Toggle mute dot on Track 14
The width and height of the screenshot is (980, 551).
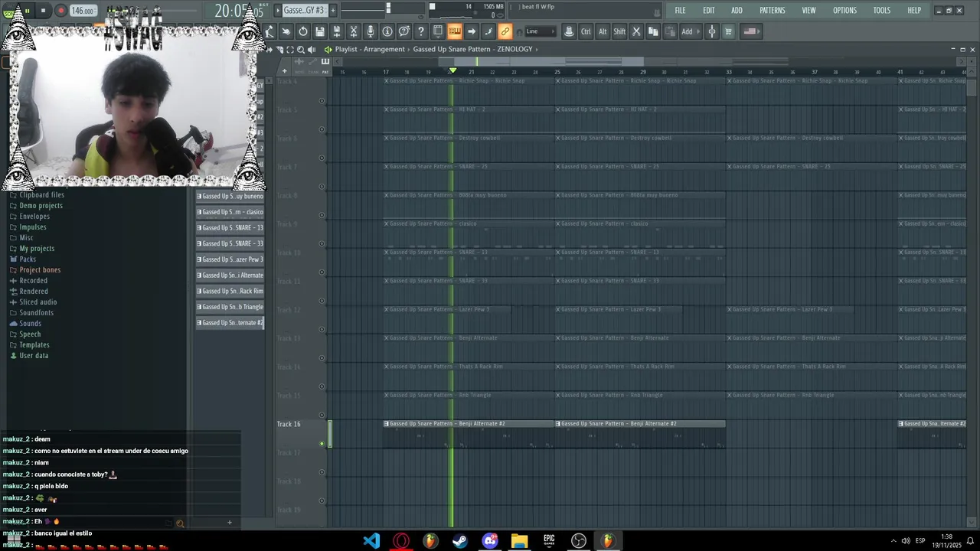(322, 386)
